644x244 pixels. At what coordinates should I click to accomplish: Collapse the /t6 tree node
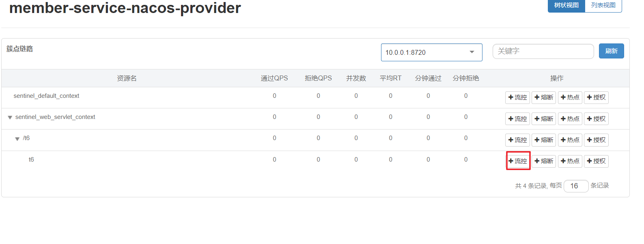pyautogui.click(x=17, y=139)
